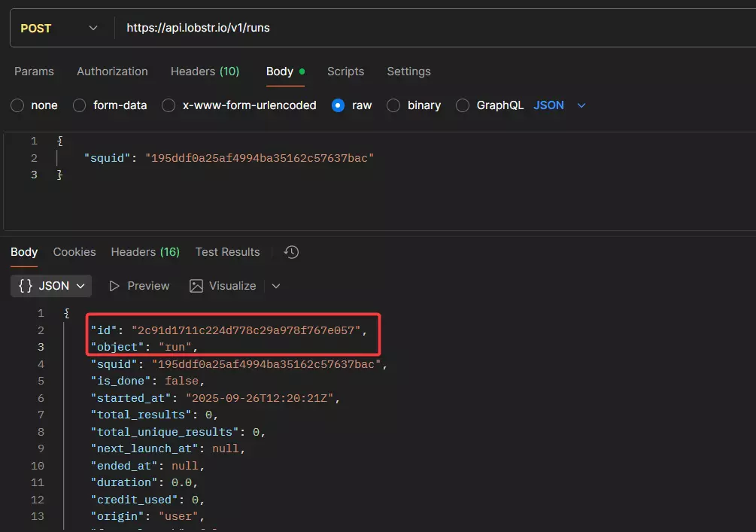Open the POST method dropdown
The height and width of the screenshot is (532, 756).
[92, 27]
